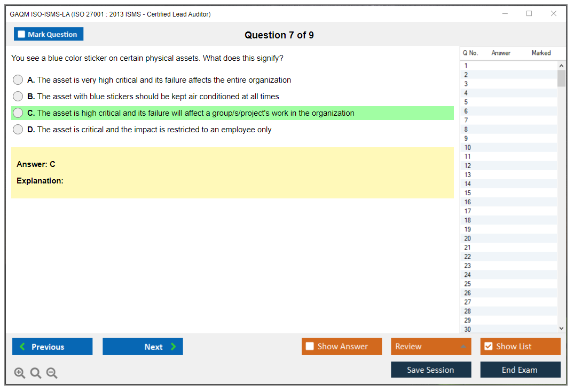Go to the previous question
Screen dimensions: 574x392
coord(52,347)
